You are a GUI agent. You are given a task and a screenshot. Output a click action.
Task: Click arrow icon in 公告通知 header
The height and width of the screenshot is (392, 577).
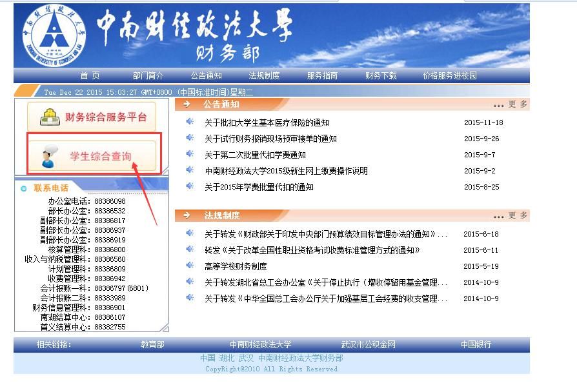tap(187, 104)
